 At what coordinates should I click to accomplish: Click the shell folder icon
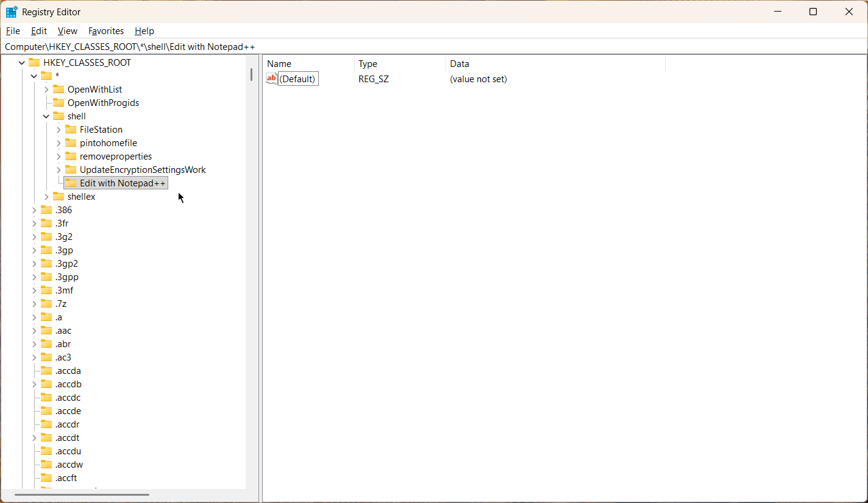click(x=59, y=116)
